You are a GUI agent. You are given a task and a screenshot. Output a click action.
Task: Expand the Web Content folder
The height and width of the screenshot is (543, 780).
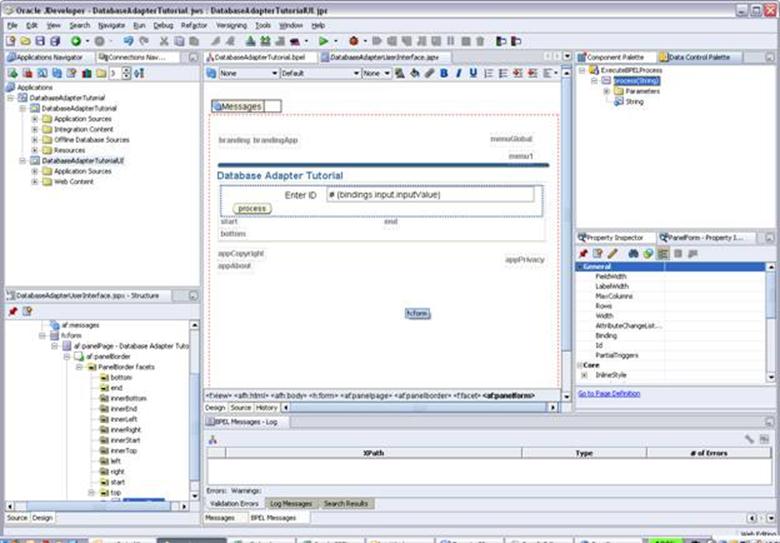pyautogui.click(x=35, y=181)
